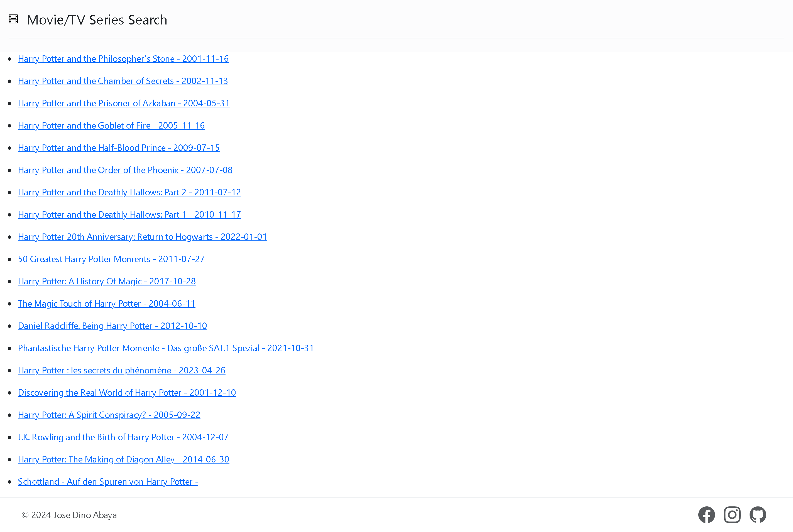Choose Harry Potter and the Half-Blood Prince
The height and width of the screenshot is (532, 793).
pos(119,147)
